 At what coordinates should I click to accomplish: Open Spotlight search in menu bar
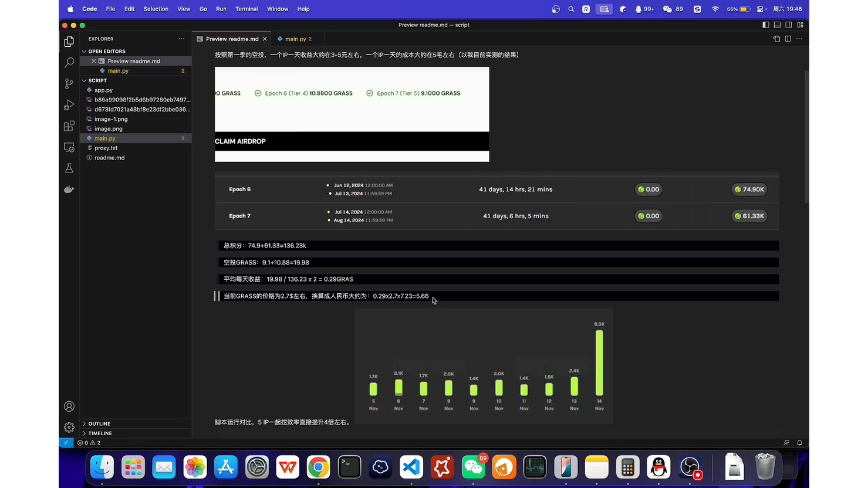coord(571,9)
